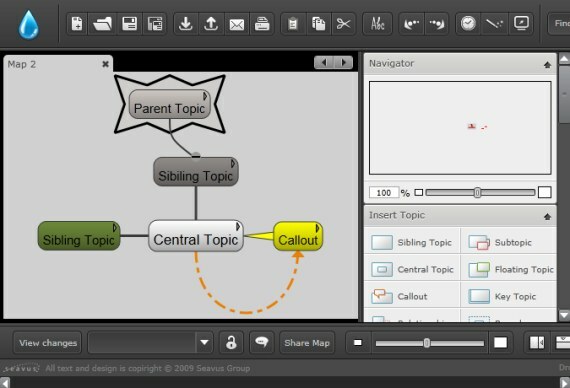Select the gray Sibiling Topic node
570x388 pixels.
tap(196, 172)
